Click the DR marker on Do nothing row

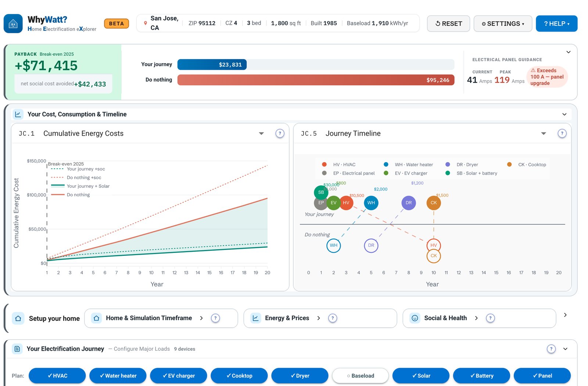tap(371, 245)
